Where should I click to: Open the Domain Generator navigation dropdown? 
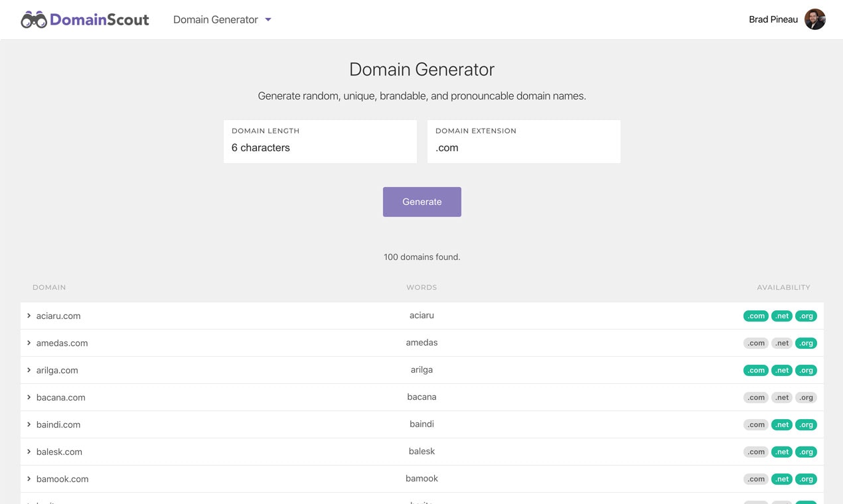point(222,19)
